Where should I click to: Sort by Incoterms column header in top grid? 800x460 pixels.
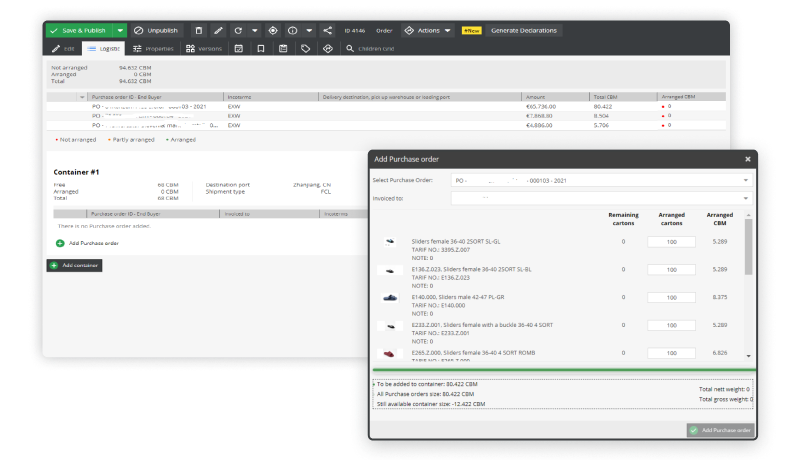(x=270, y=97)
